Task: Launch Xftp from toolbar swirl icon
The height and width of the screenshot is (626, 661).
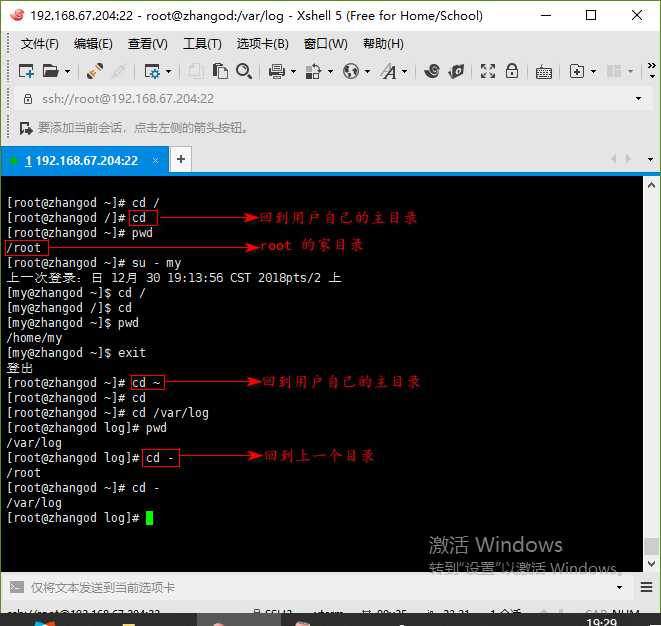Action: pos(432,72)
